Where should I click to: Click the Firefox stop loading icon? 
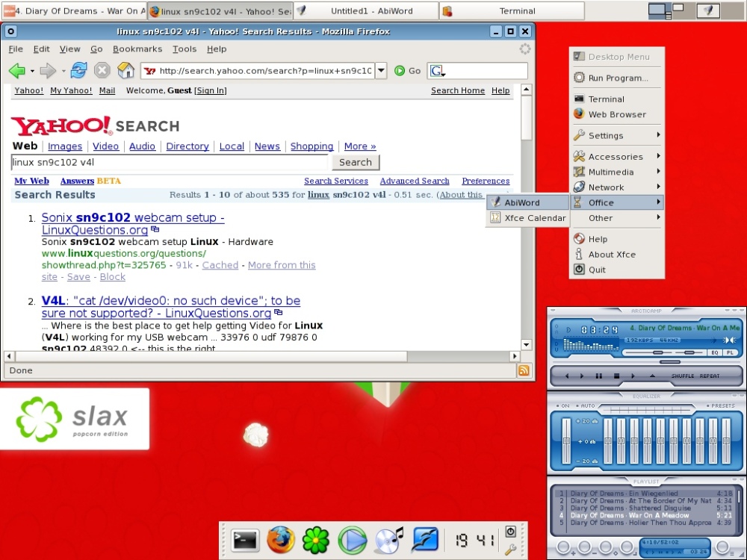click(102, 70)
